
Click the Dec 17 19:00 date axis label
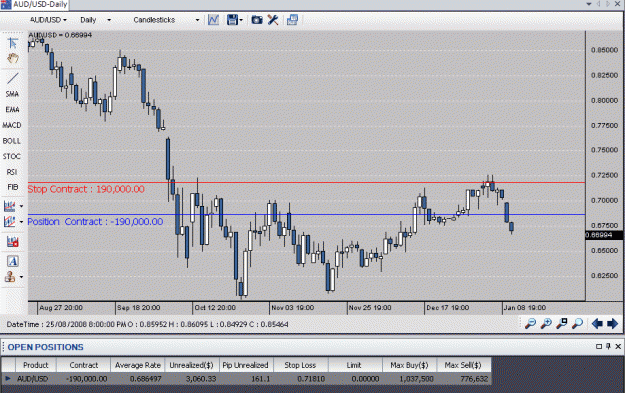pyautogui.click(x=448, y=308)
